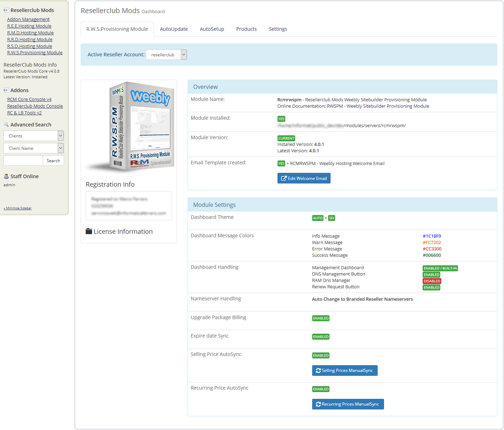Switch to the AutoUpdate tab

click(174, 29)
